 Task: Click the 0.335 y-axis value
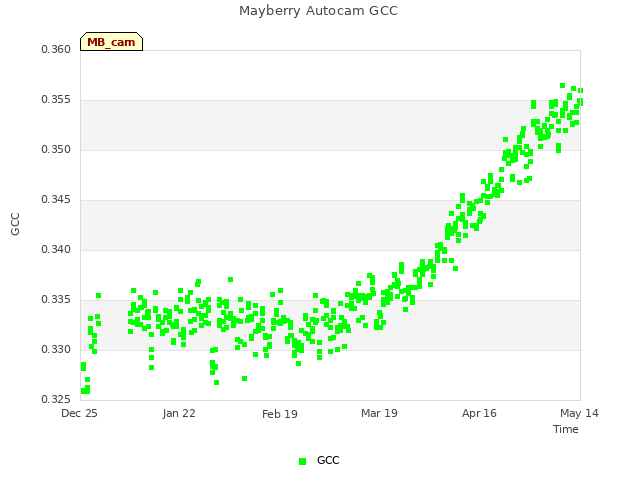[56, 300]
